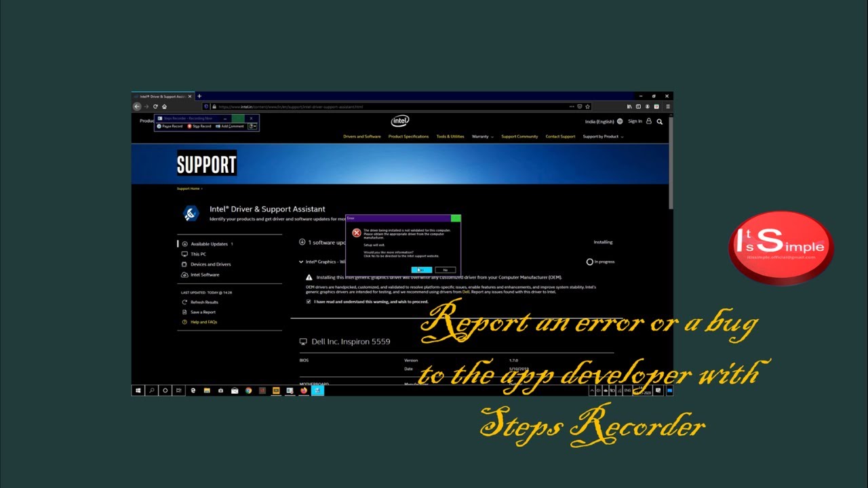Toggle the 'I have read and understand' checkbox

click(x=309, y=302)
